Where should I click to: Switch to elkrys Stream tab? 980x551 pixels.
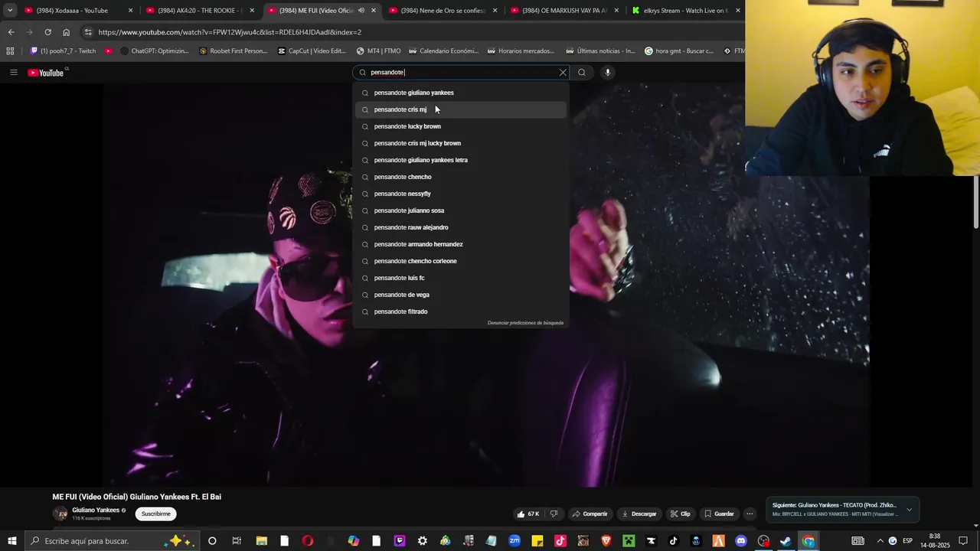[685, 11]
